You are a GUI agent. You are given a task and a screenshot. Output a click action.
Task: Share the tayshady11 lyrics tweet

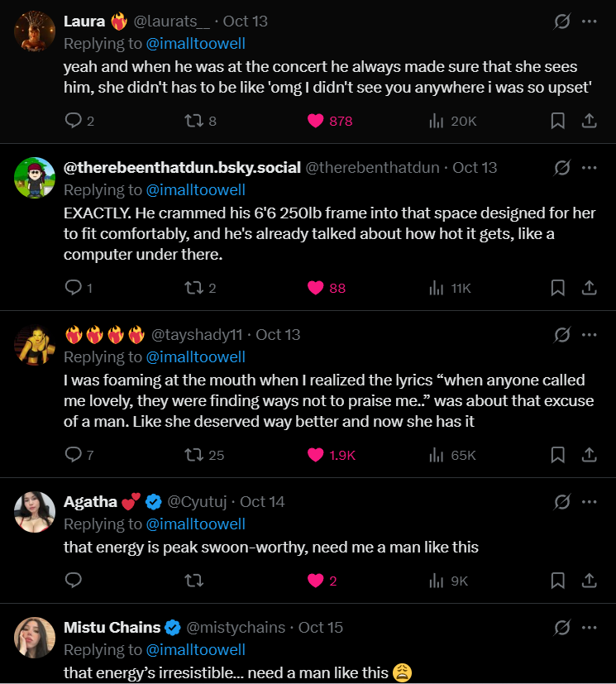pos(590,455)
